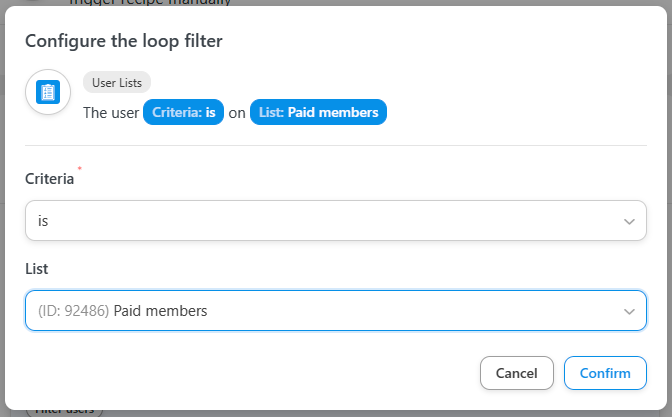Viewport: 672px width, 417px height.
Task: Click the red required asterisk by Criteria
Action: pos(79,170)
